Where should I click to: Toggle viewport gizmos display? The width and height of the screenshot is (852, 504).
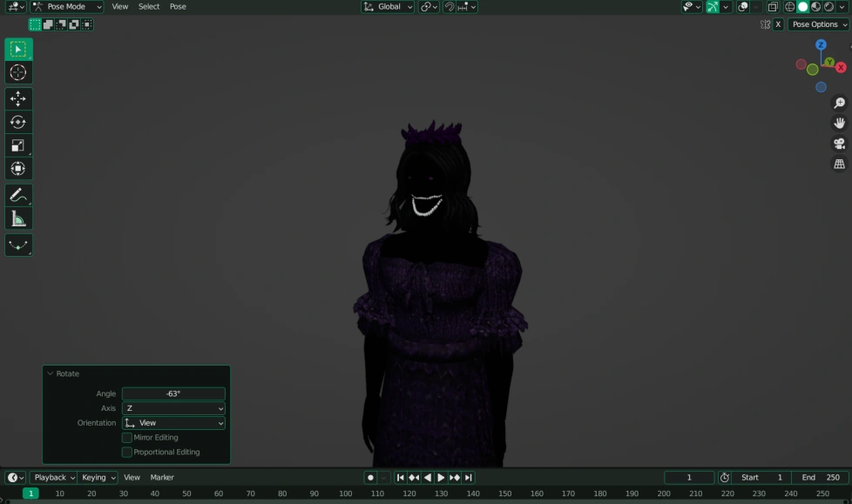pyautogui.click(x=713, y=6)
